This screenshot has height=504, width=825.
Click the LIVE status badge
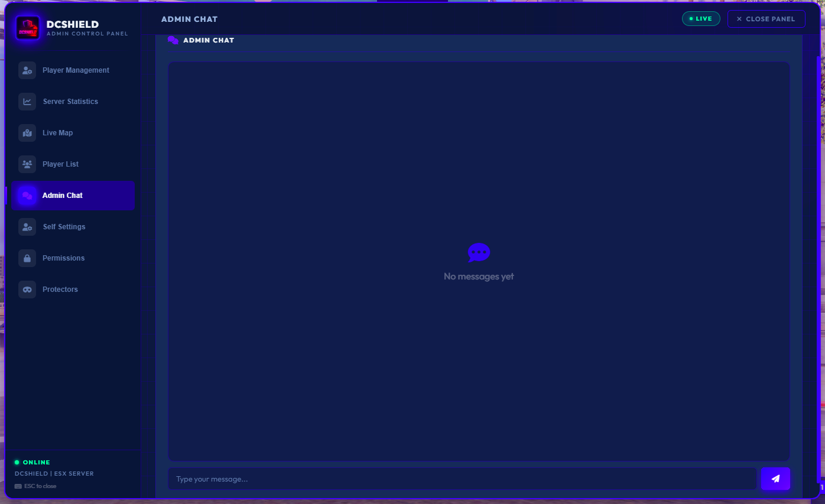click(x=701, y=19)
